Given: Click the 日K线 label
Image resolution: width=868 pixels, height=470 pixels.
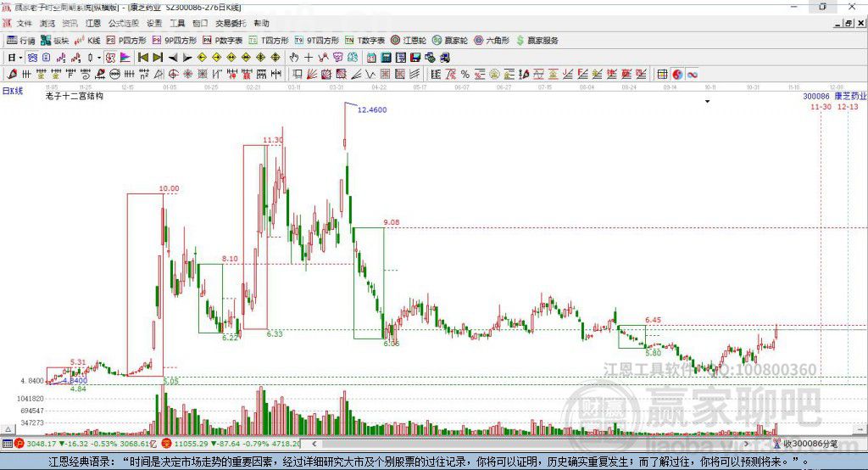Looking at the screenshot, I should click(12, 92).
